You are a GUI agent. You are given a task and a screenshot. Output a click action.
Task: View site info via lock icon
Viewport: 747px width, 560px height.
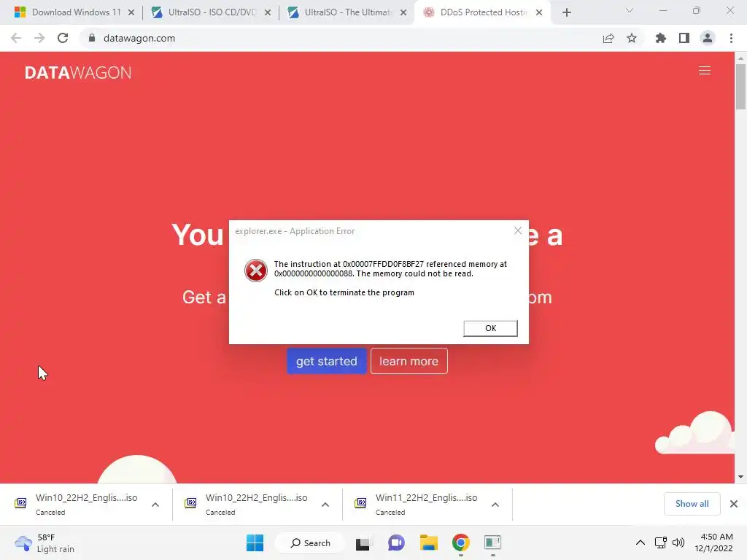pyautogui.click(x=92, y=38)
